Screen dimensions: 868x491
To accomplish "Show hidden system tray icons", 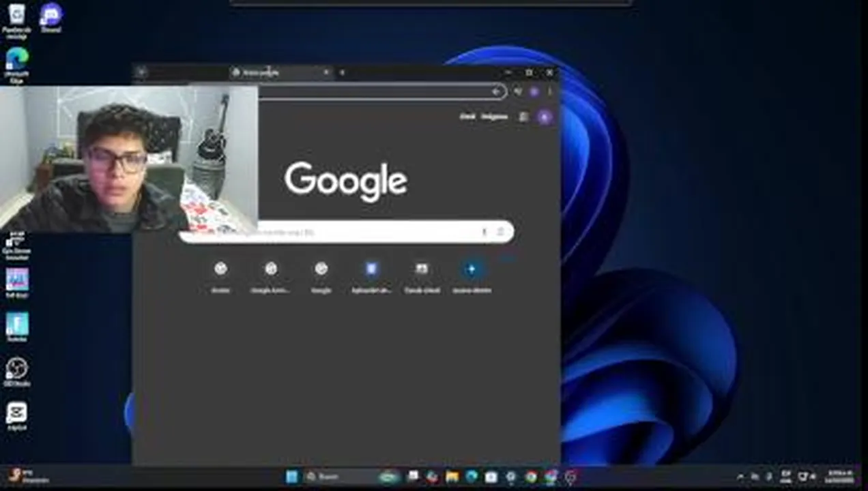I will pyautogui.click(x=740, y=477).
